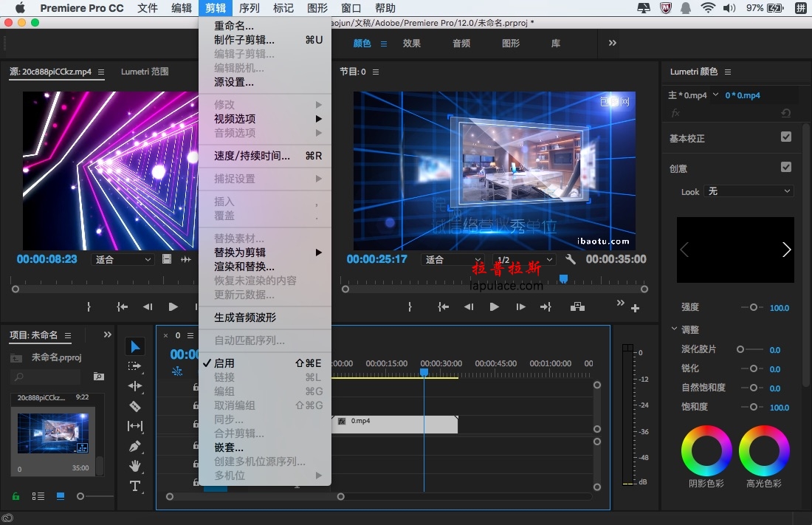Screen dimensions: 812x525
Task: Uncheck the 基本校正 checkbox
Action: tap(786, 137)
